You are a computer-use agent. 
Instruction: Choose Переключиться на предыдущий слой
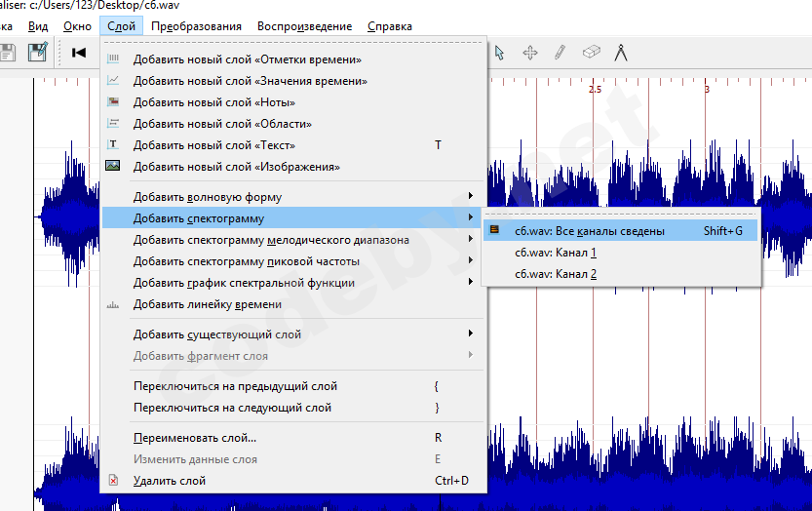pyautogui.click(x=294, y=386)
